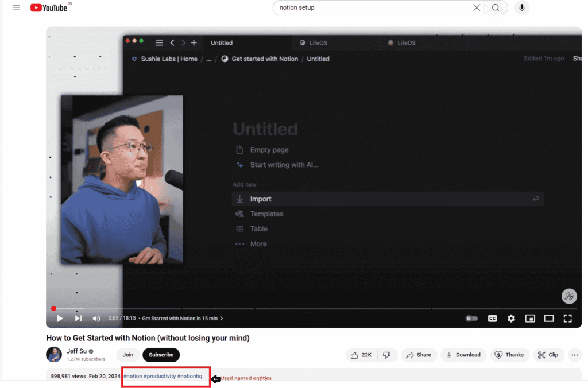Open the #notion hashtag
588x388 pixels.
point(133,376)
